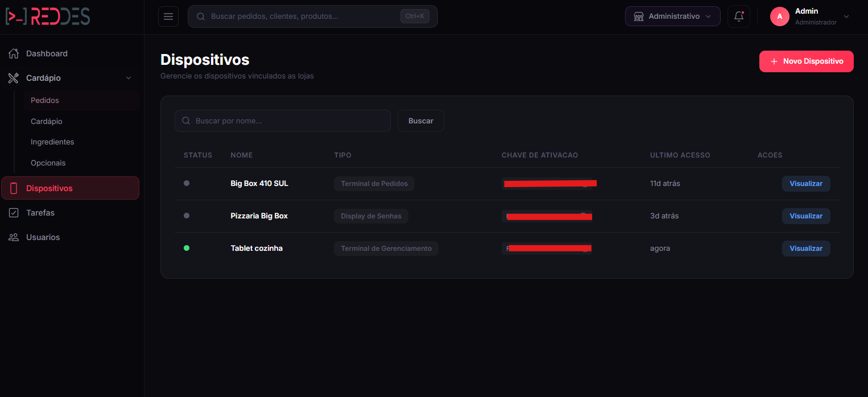Go to Pedidos in the sidebar
The image size is (868, 397).
[45, 100]
